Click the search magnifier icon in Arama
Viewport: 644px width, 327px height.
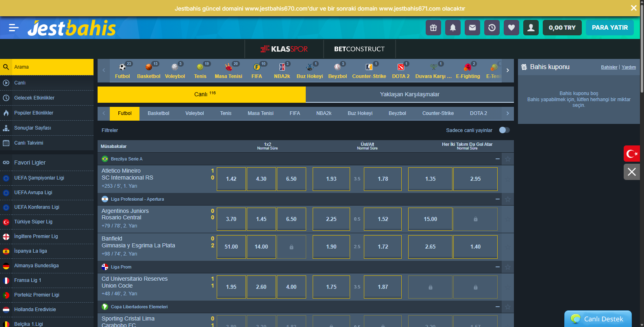click(x=6, y=67)
